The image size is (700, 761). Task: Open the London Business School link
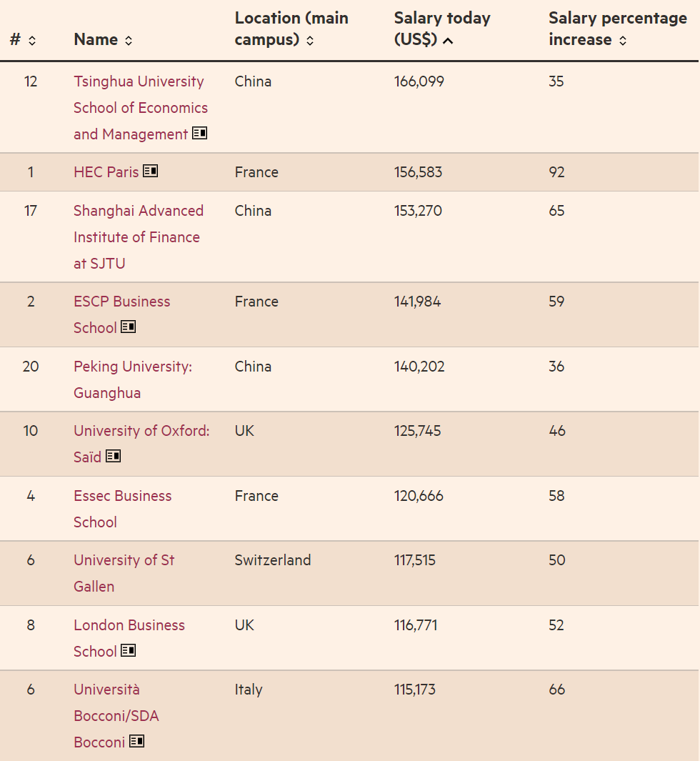click(129, 638)
